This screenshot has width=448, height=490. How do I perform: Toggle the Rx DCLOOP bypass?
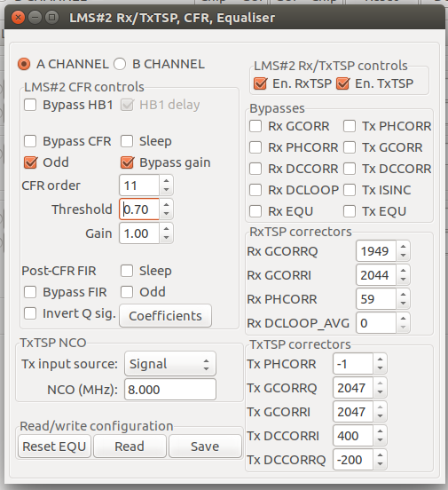click(x=255, y=190)
